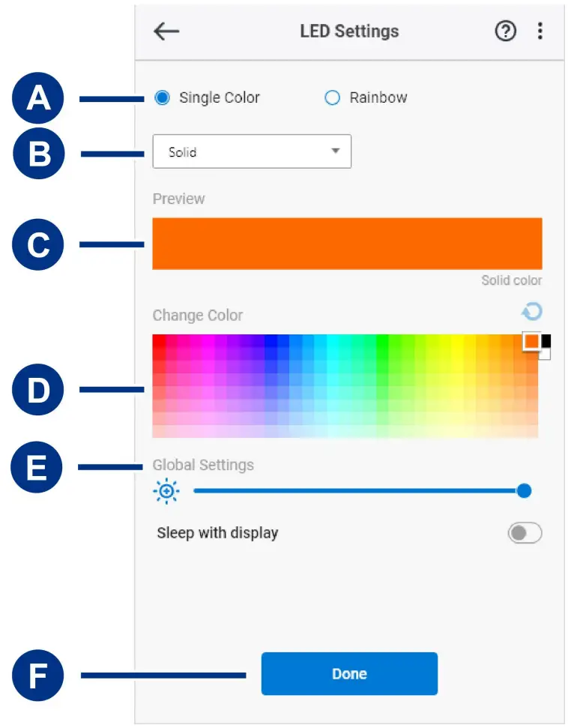Viewport: 568px width, 728px height.
Task: Click the brightness slider handle
Action: pos(524,491)
